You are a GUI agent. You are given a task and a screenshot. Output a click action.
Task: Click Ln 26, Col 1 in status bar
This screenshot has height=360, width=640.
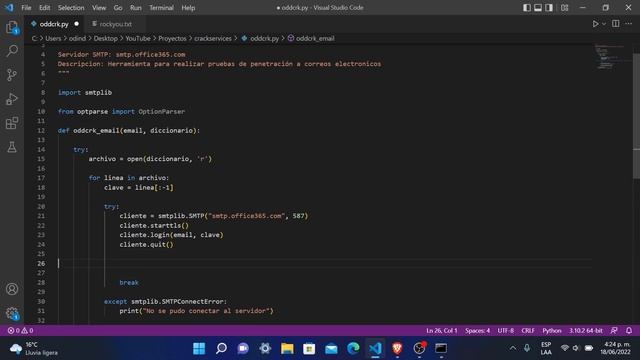click(442, 331)
